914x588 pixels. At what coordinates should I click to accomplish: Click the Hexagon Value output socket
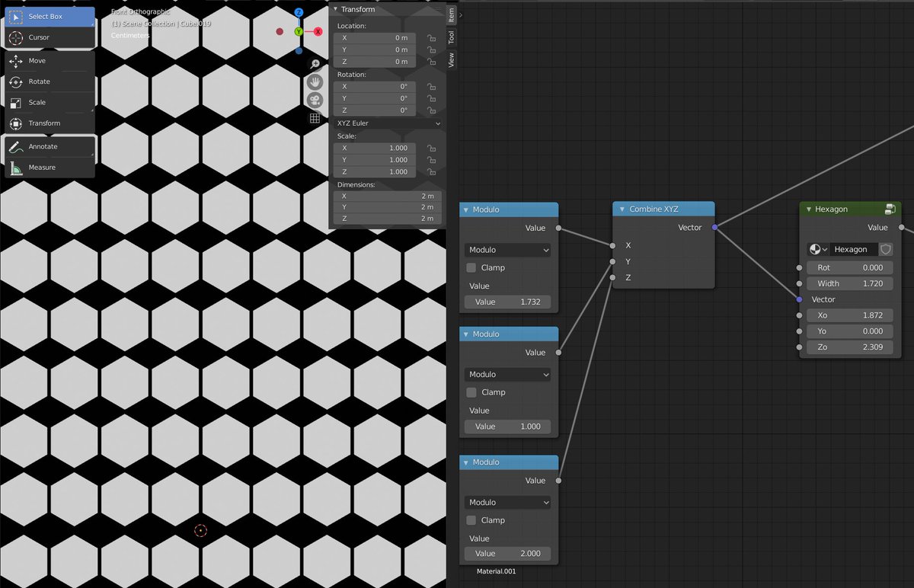901,227
